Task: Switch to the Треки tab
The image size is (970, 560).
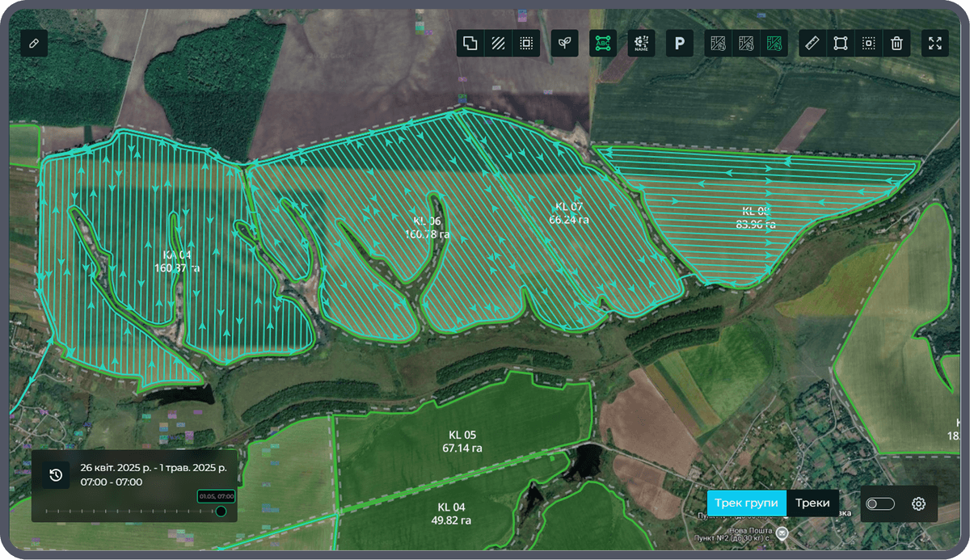Action: [812, 503]
